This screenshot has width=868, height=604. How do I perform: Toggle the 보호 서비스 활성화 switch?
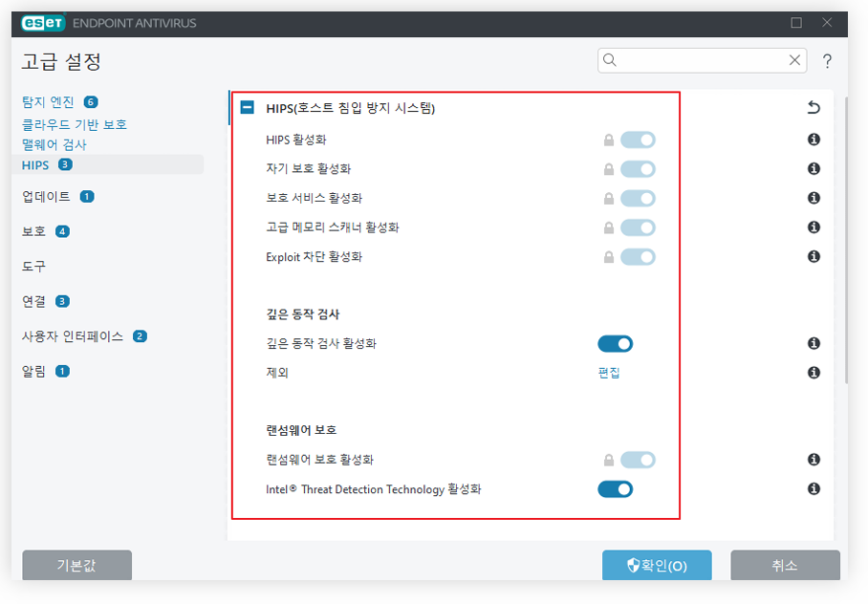click(638, 198)
